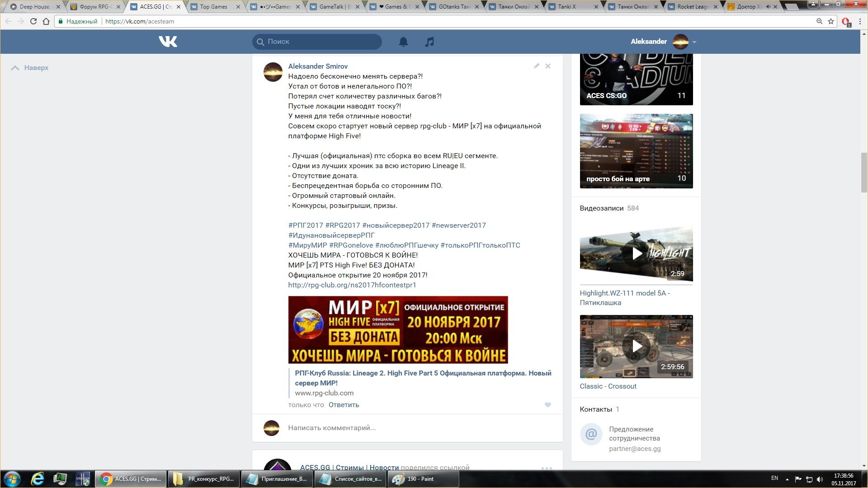This screenshot has width=868, height=488.
Task: Bookmark page with the star icon
Action: tap(831, 21)
